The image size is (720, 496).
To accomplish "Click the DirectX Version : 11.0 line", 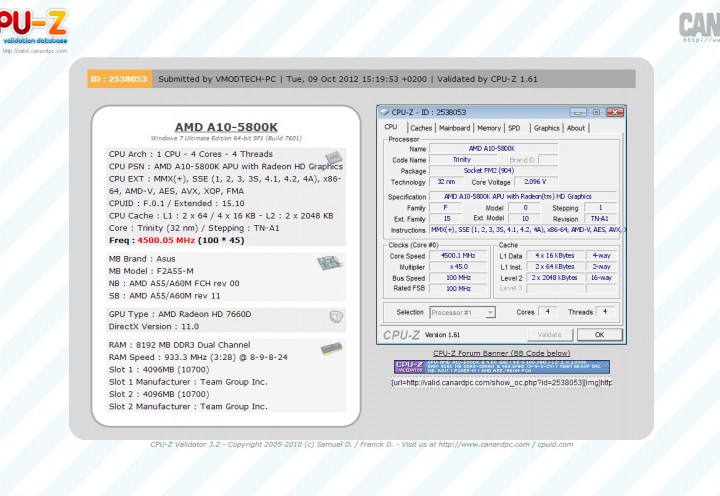I will pos(154,327).
